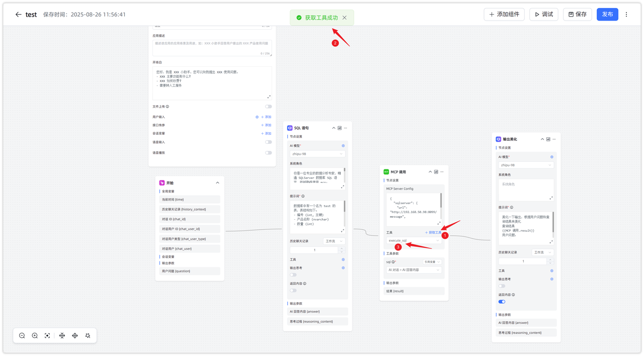Click the horizontal tidy layout icon
The height and width of the screenshot is (356, 644).
(x=74, y=335)
